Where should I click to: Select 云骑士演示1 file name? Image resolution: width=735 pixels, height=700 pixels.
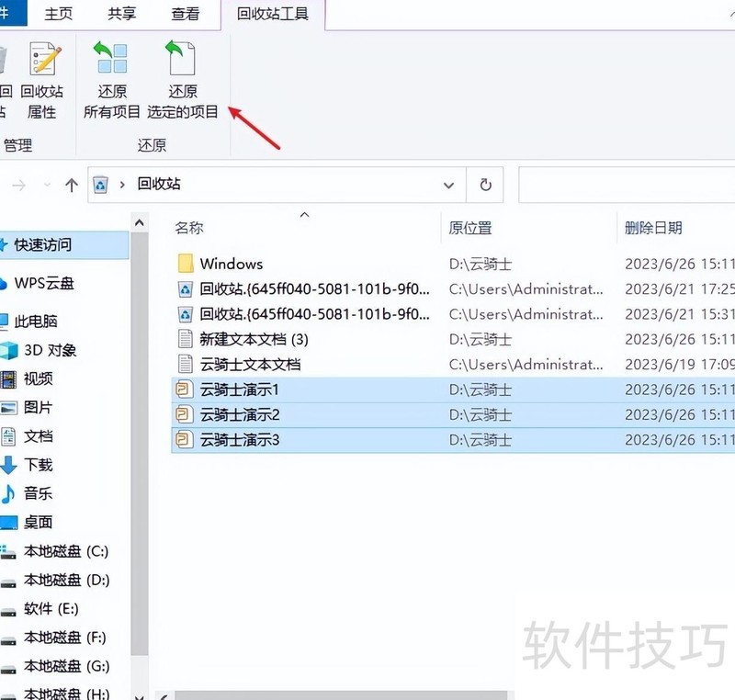click(x=240, y=390)
